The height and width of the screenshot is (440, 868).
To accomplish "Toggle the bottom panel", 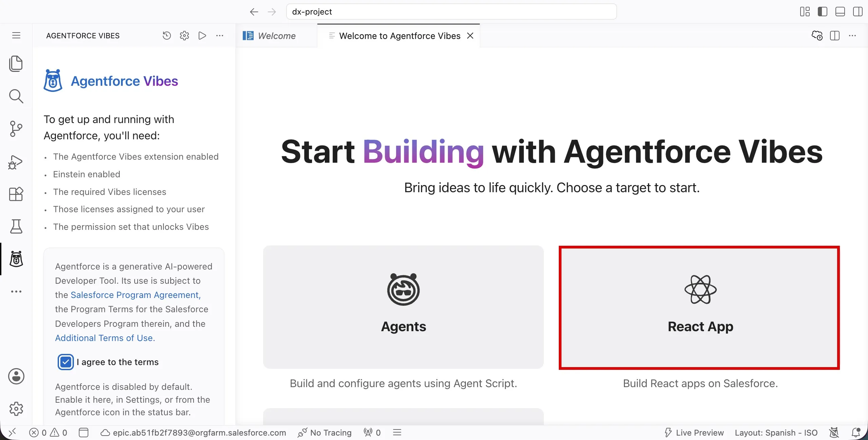I will [840, 12].
